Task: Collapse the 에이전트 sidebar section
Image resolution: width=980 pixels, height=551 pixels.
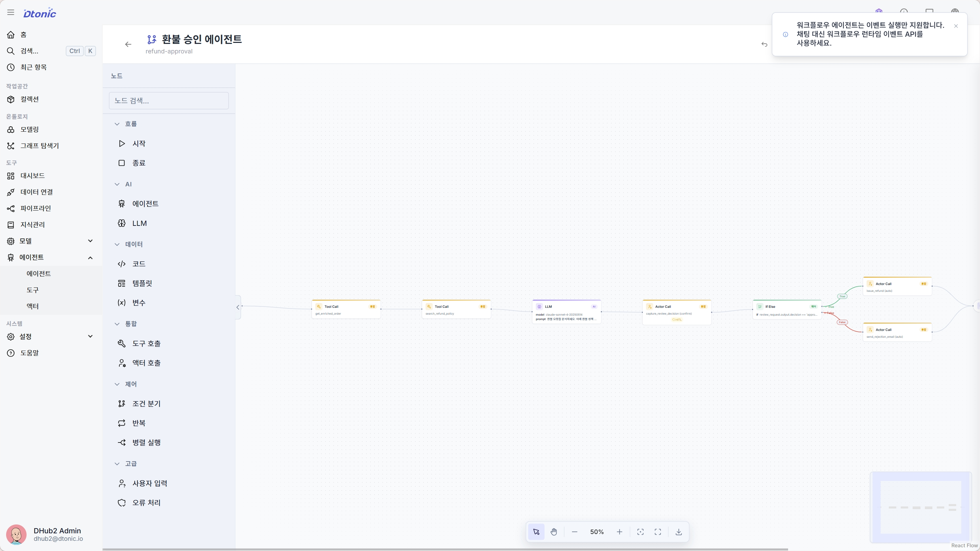Action: tap(90, 257)
